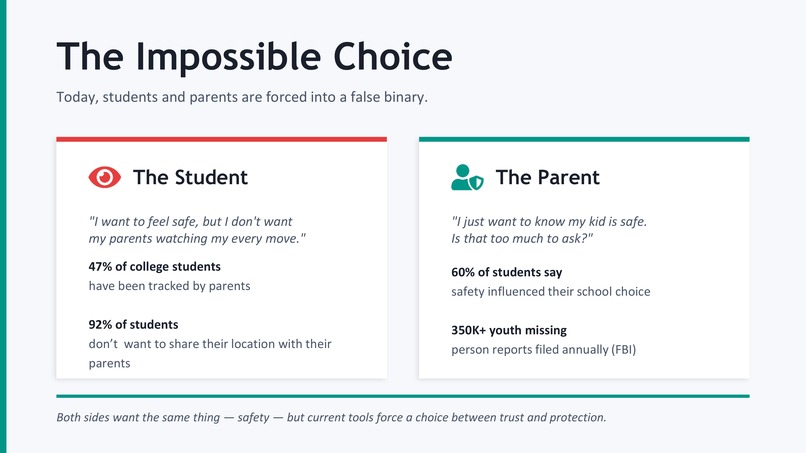Click the student quote about feeling safe
806x453 pixels.
(197, 230)
